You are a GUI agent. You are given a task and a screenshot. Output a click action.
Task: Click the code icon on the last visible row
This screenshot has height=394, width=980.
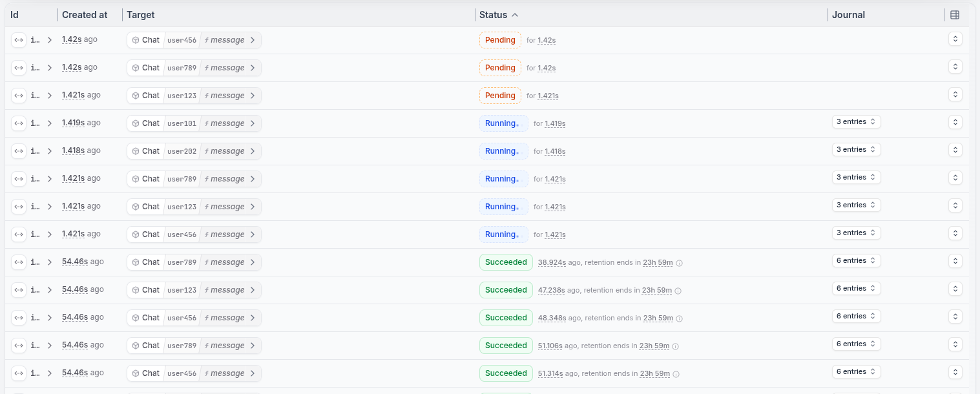[19, 373]
